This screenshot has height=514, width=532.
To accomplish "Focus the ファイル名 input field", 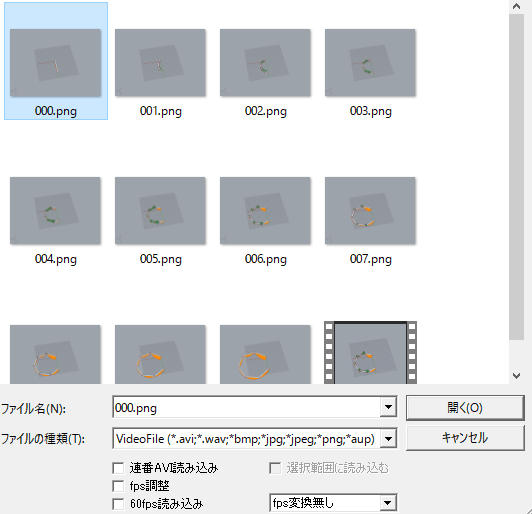I will pos(247,407).
